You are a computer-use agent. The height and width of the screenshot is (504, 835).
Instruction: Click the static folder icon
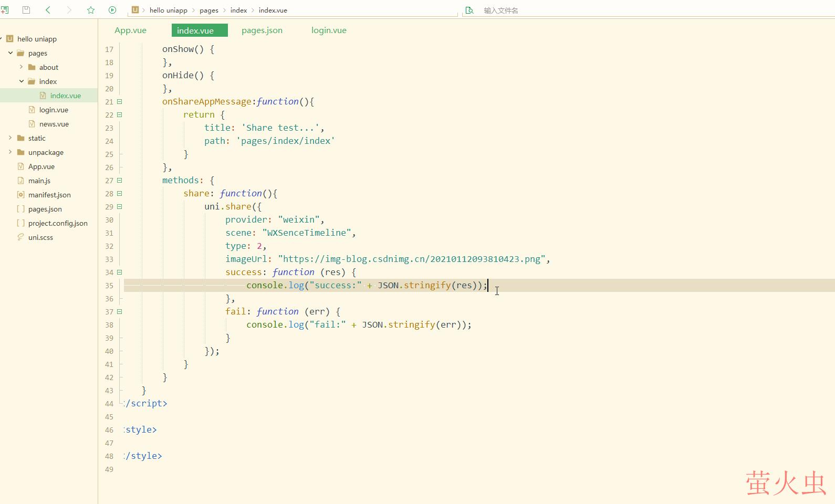point(21,138)
